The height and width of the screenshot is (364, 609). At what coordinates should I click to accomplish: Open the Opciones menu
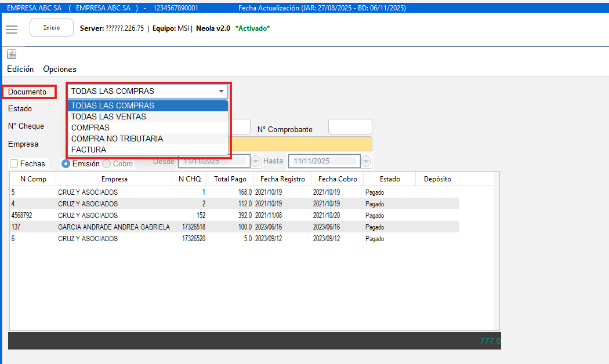pos(60,69)
